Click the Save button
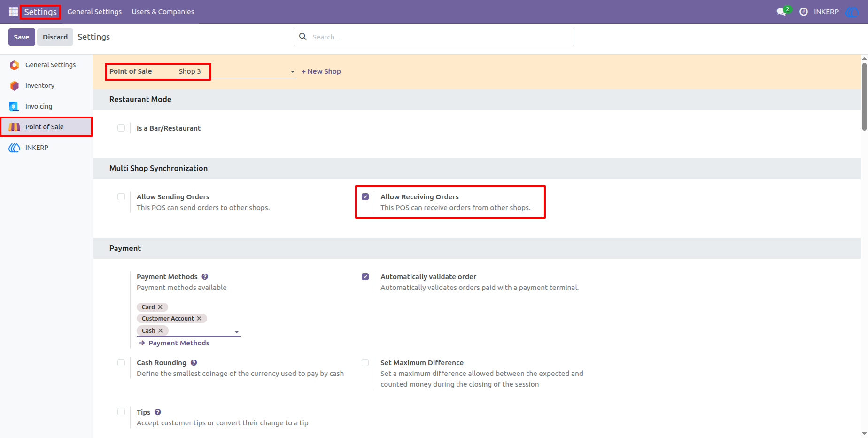 pyautogui.click(x=22, y=37)
